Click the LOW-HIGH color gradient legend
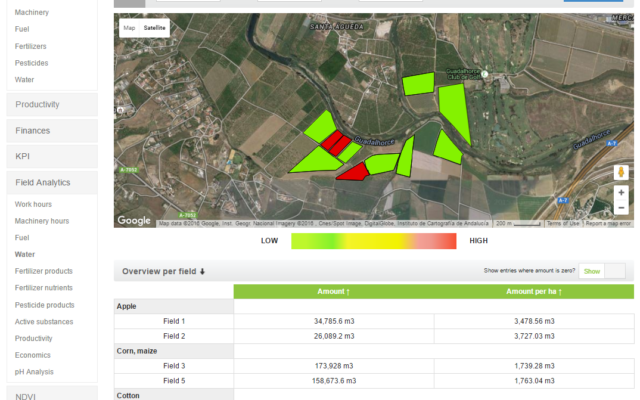 [x=373, y=241]
